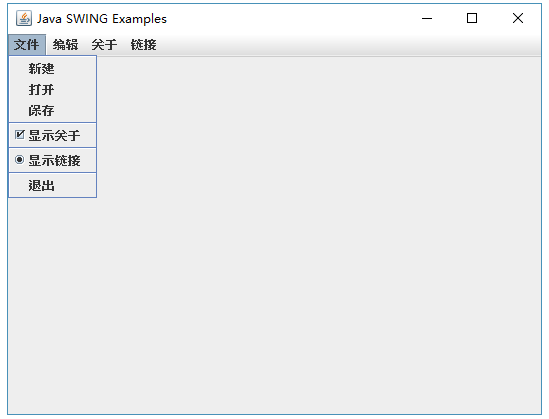
Task: Click blank menu bar area right of 链接
Action: pyautogui.click(x=350, y=45)
